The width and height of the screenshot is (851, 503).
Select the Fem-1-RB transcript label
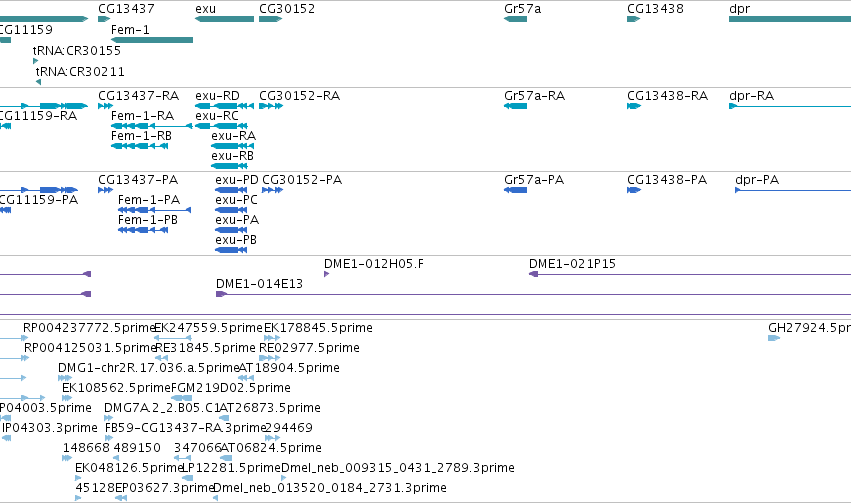coord(141,136)
